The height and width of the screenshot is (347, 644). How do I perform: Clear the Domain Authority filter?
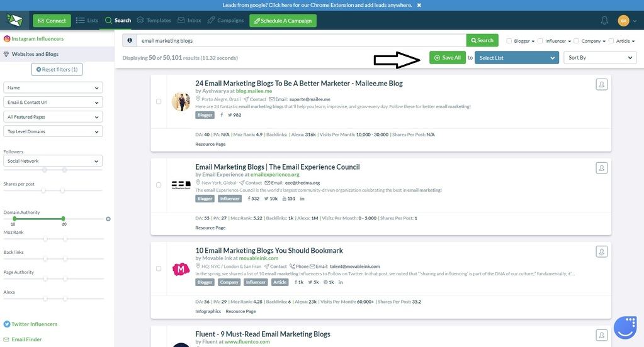(x=108, y=219)
